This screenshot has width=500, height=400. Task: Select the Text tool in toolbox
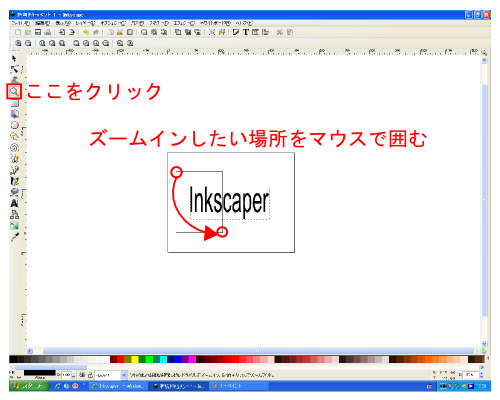[x=14, y=203]
